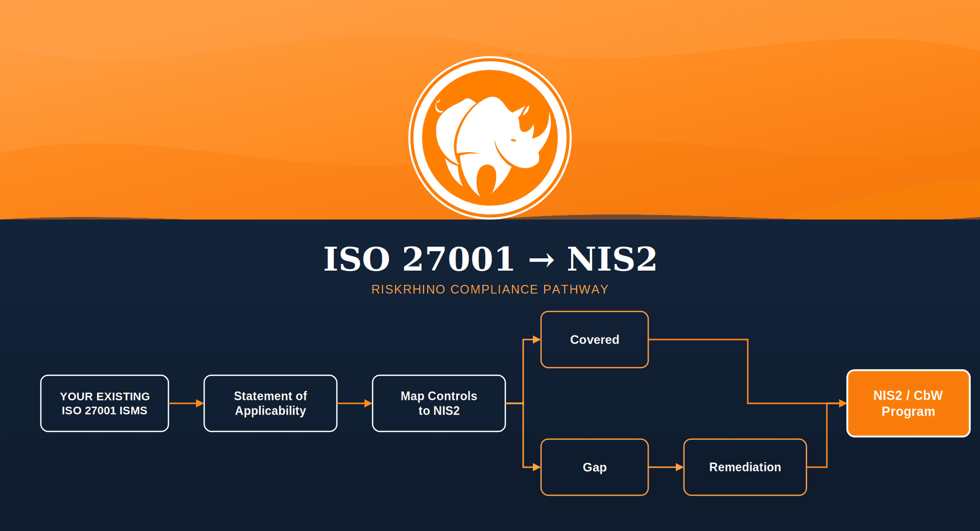The image size is (980, 531).
Task: Click the RiskRhino rhino logo
Action: point(490,137)
